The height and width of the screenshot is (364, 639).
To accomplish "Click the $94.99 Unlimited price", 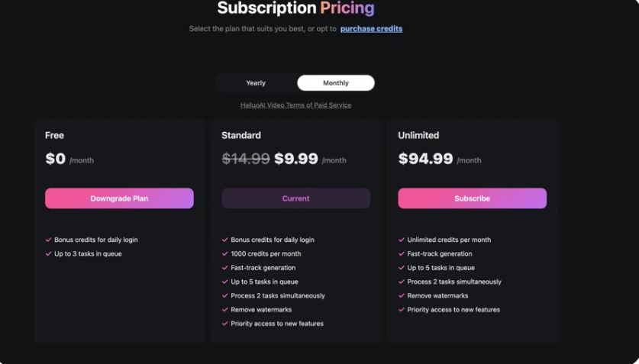I will point(425,159).
